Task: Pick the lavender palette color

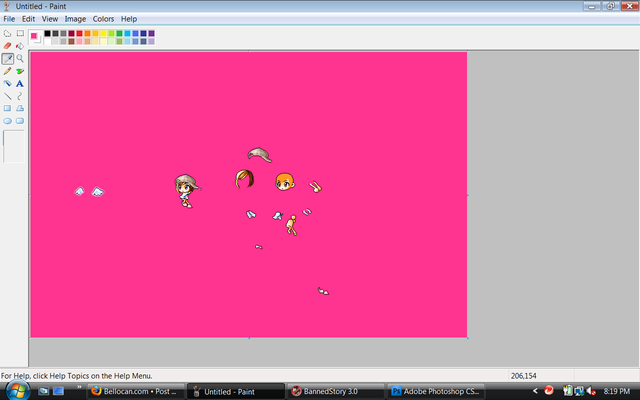Action: (x=151, y=41)
